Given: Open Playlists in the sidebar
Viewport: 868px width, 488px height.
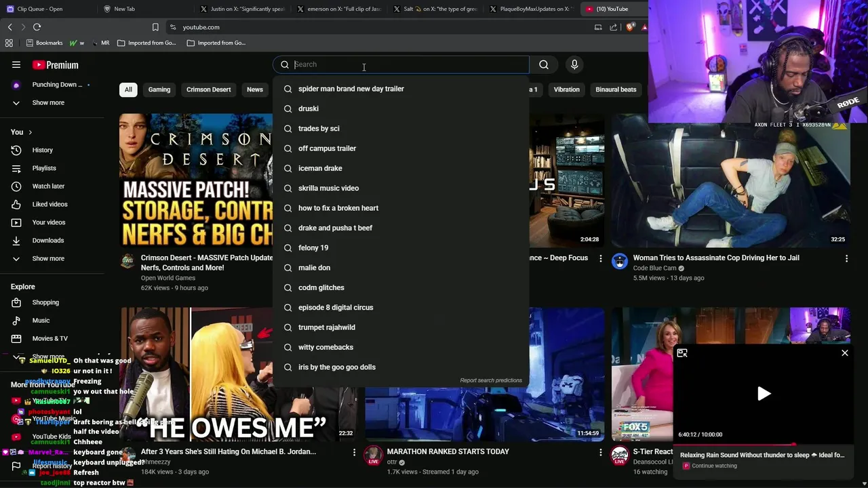Looking at the screenshot, I should (x=44, y=168).
